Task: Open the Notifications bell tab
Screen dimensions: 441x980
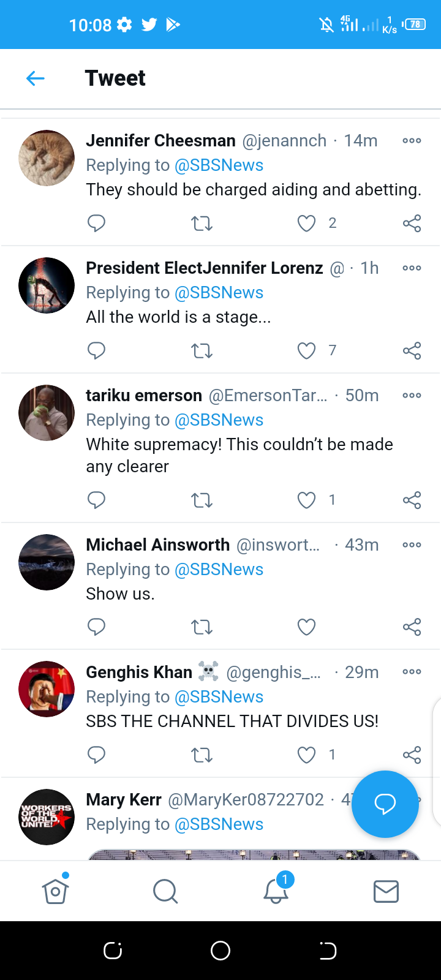Action: 276,892
